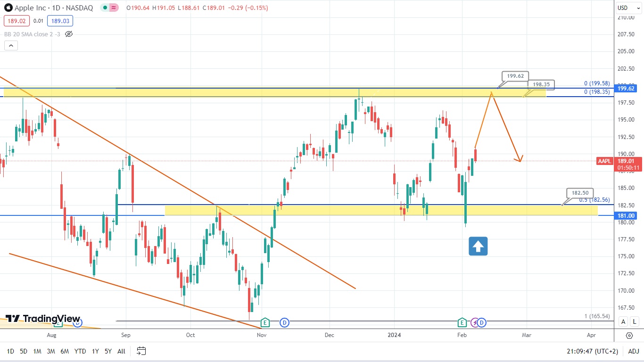Image resolution: width=644 pixels, height=362 pixels.
Task: Click the November earnings E marker
Action: [265, 322]
